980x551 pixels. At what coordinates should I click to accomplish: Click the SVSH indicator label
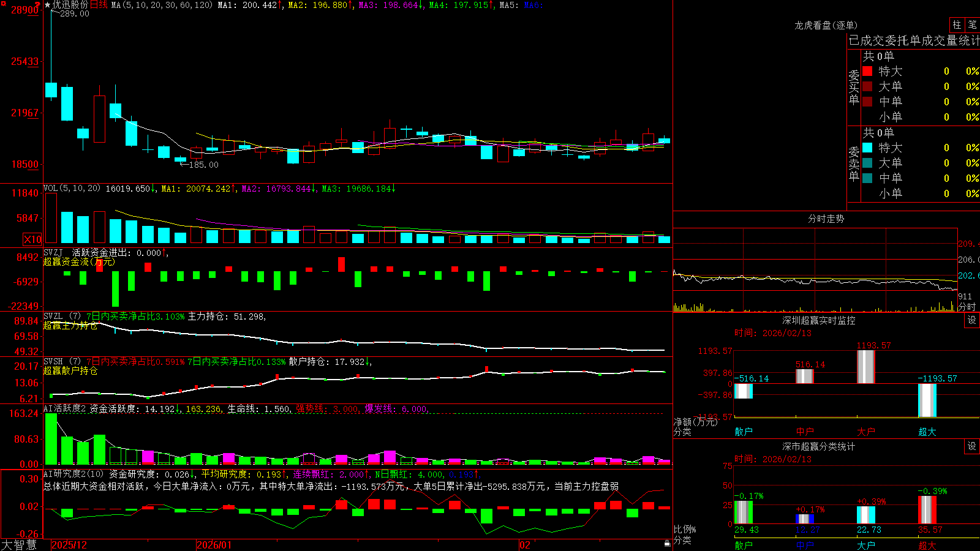(x=53, y=362)
